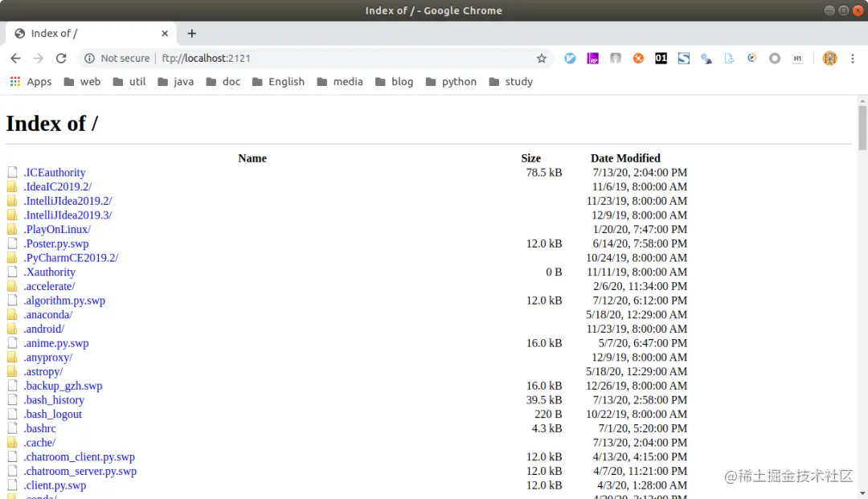Click the scrollbar down arrow

click(x=862, y=493)
